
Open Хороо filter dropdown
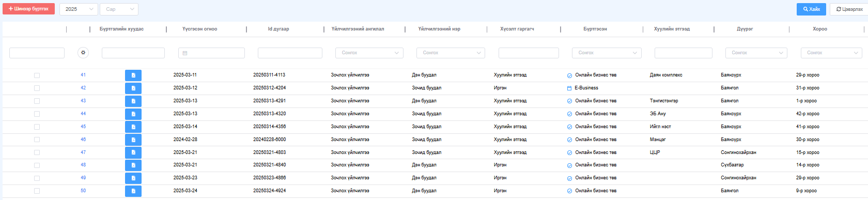click(x=831, y=53)
